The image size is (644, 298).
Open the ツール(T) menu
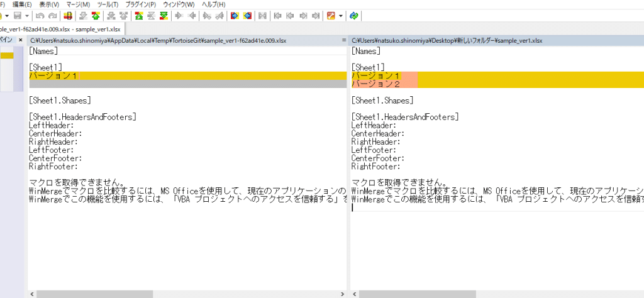[x=108, y=4]
